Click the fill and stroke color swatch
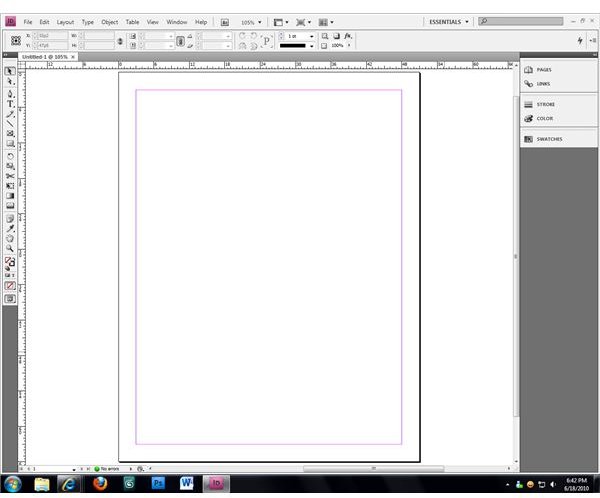 coord(10,262)
